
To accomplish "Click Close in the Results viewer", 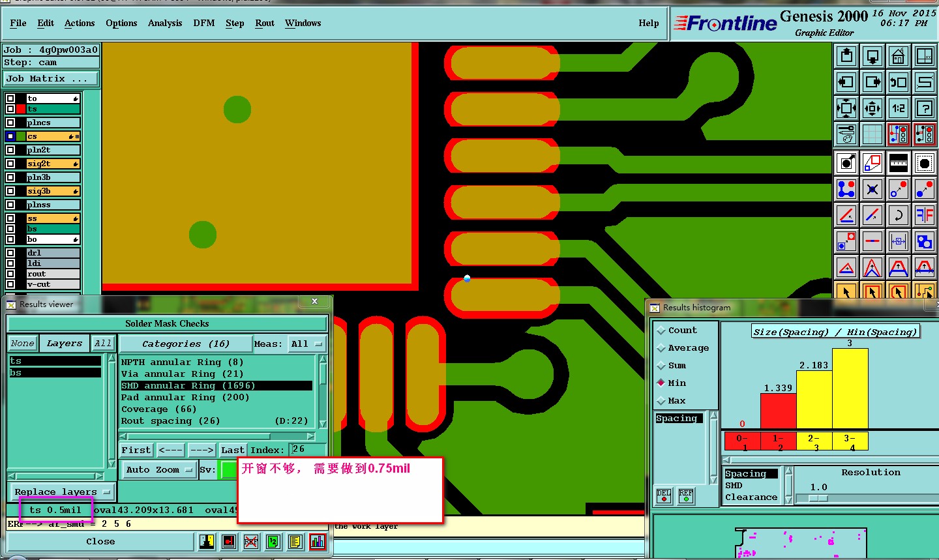I will [x=100, y=541].
